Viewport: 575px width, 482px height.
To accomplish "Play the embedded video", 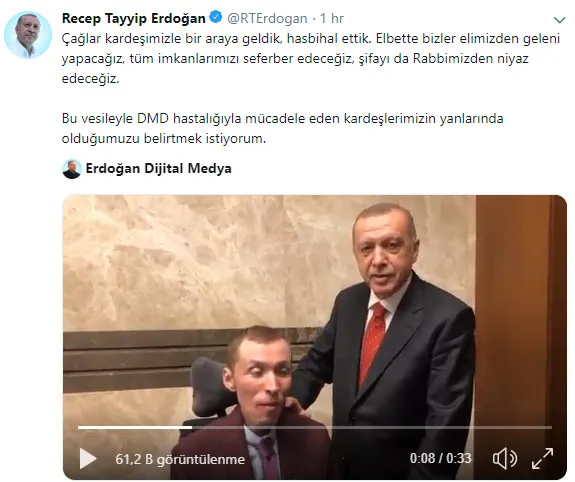I will tap(88, 459).
